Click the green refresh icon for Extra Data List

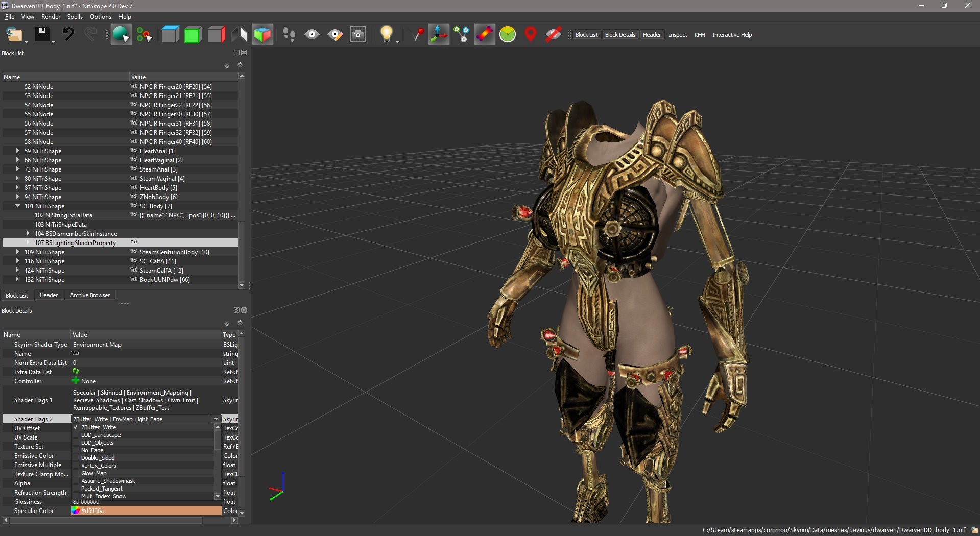point(76,371)
